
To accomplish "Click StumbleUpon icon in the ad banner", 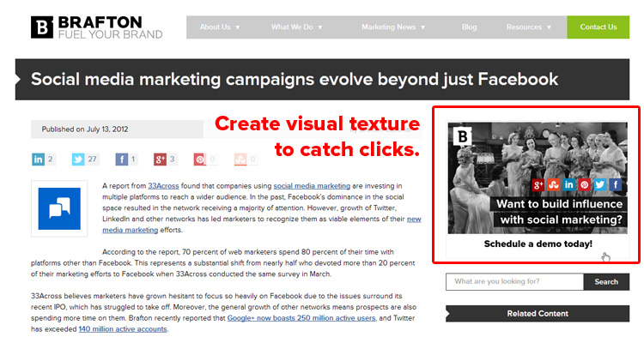I will [554, 185].
